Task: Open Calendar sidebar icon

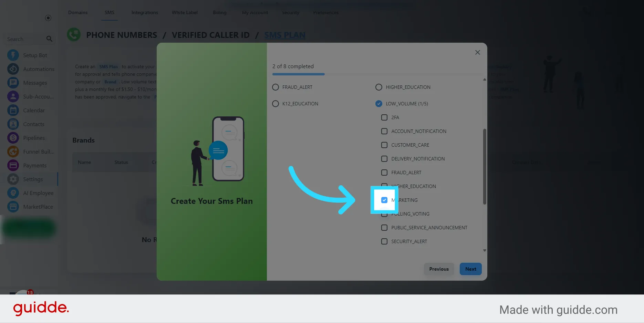Action: (x=13, y=110)
